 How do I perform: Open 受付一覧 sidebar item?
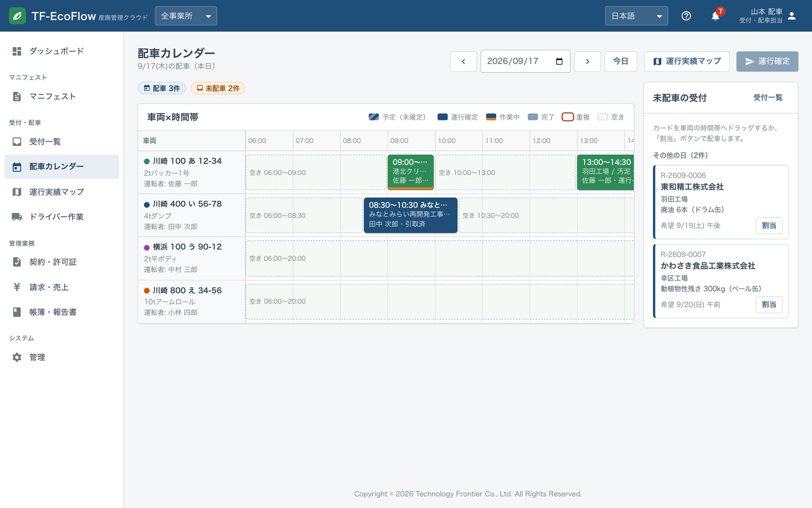[x=62, y=142]
